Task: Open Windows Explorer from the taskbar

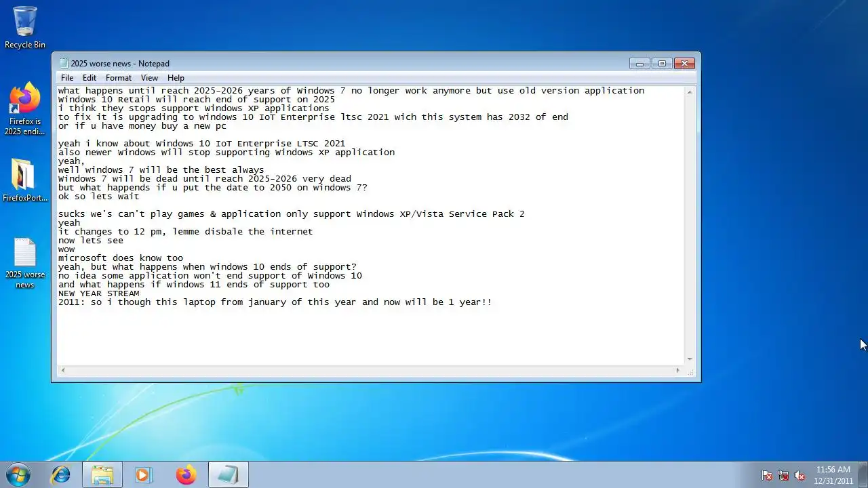Action: click(102, 475)
